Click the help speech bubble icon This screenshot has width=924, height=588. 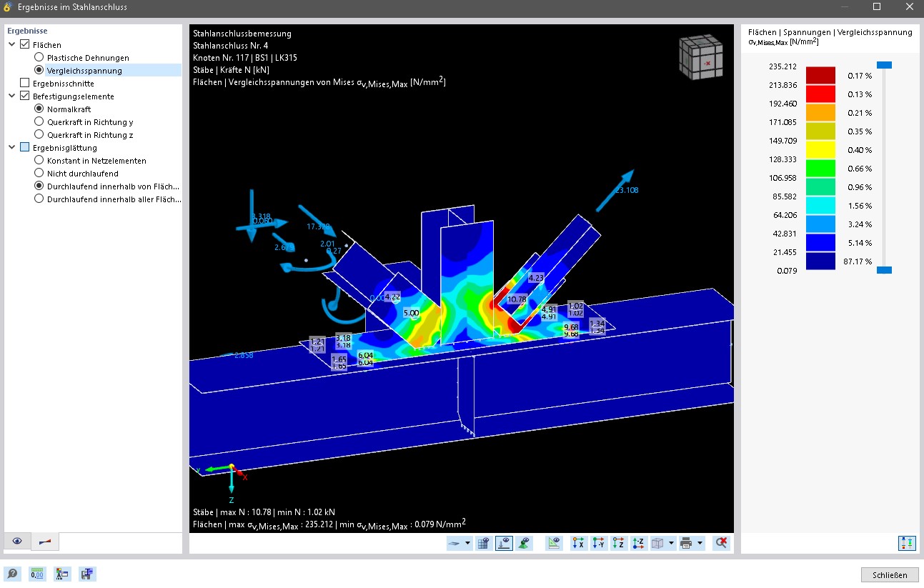click(12, 574)
